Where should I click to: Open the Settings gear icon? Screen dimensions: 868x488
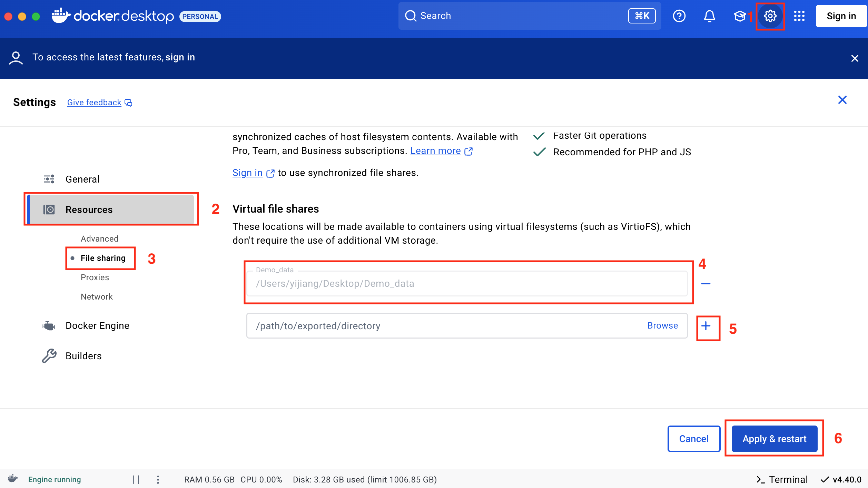click(770, 16)
